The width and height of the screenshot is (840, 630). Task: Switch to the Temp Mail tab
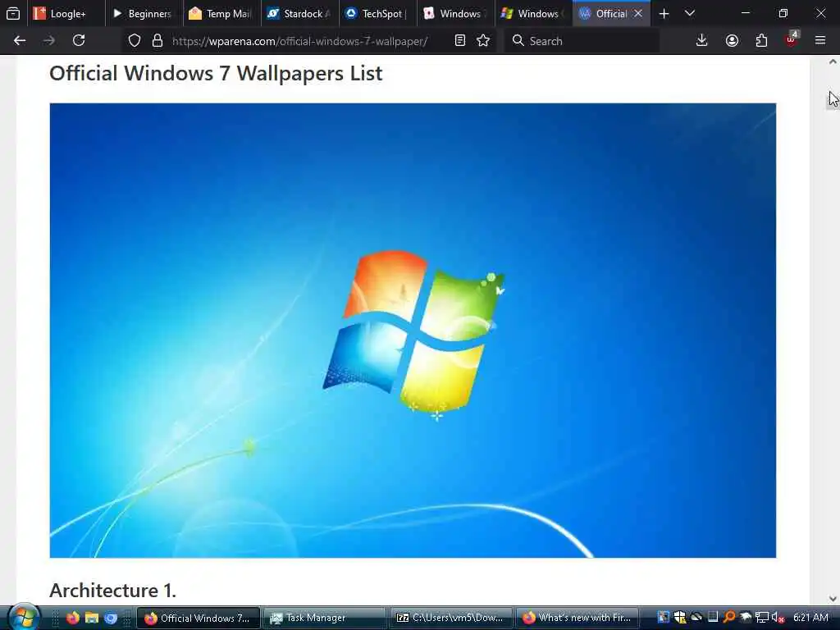[221, 13]
